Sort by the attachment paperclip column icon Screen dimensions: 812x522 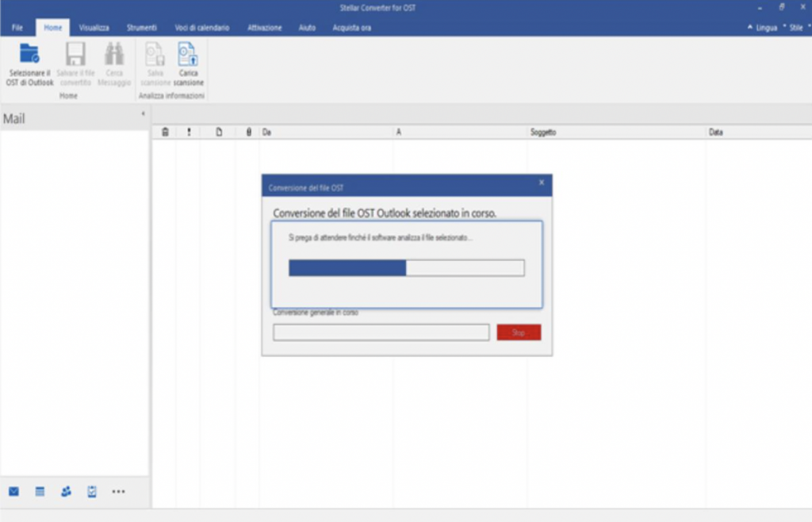(x=248, y=132)
